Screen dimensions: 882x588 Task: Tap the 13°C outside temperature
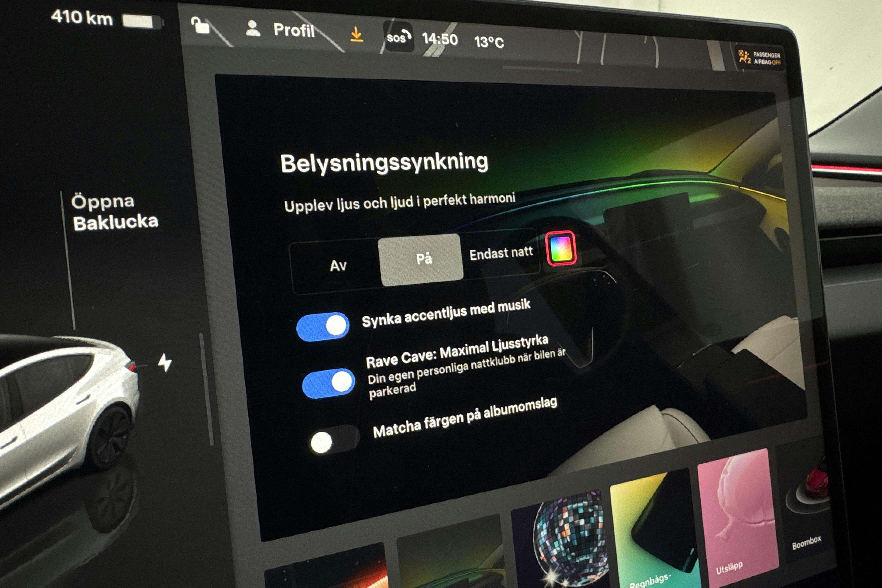coord(489,42)
